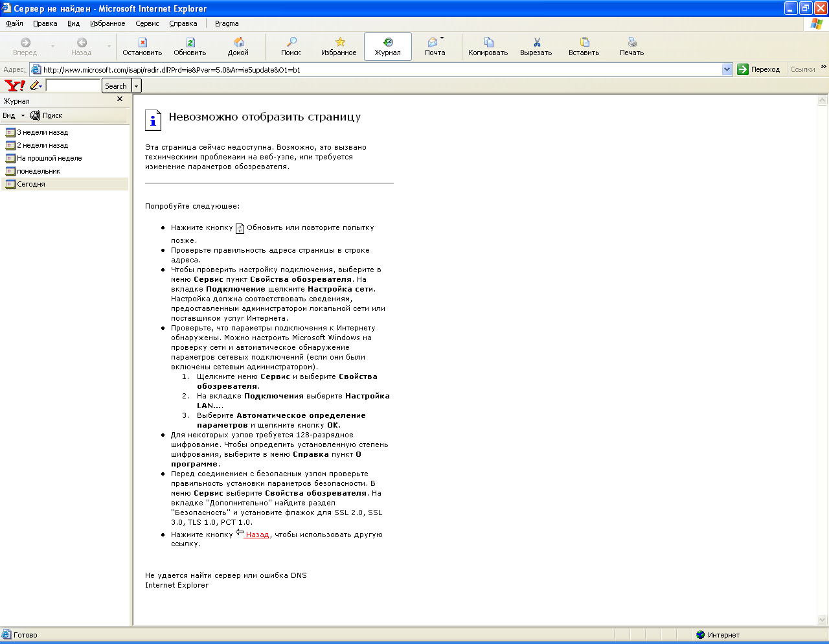Open the Файл menu
Image resolution: width=829 pixels, height=644 pixels.
pos(15,23)
